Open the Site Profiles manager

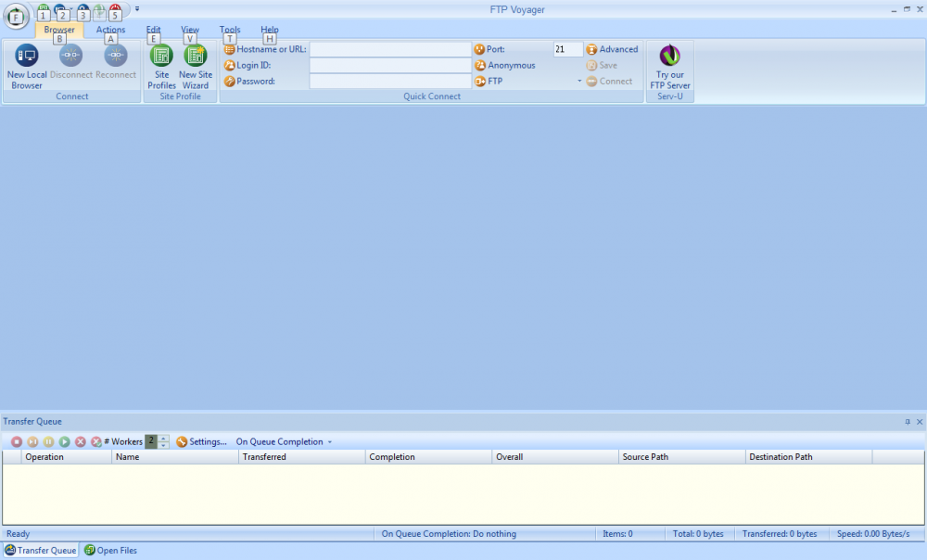coord(161,65)
